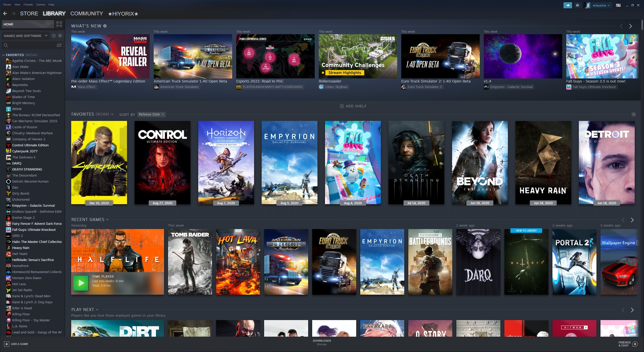Show next Recent Games arrow
644x352 pixels.
point(632,220)
